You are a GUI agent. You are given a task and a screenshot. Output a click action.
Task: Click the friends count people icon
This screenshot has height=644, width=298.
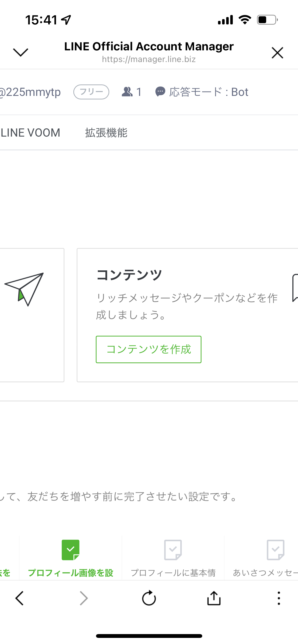tap(127, 92)
